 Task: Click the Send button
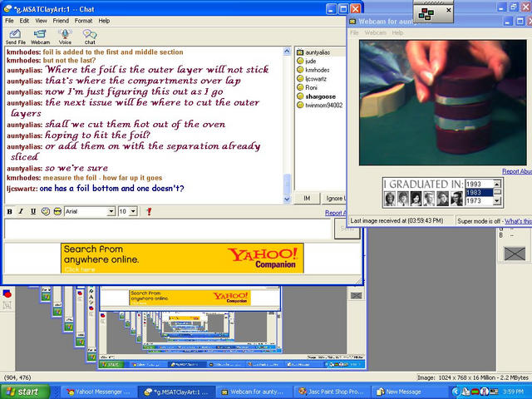(x=347, y=229)
